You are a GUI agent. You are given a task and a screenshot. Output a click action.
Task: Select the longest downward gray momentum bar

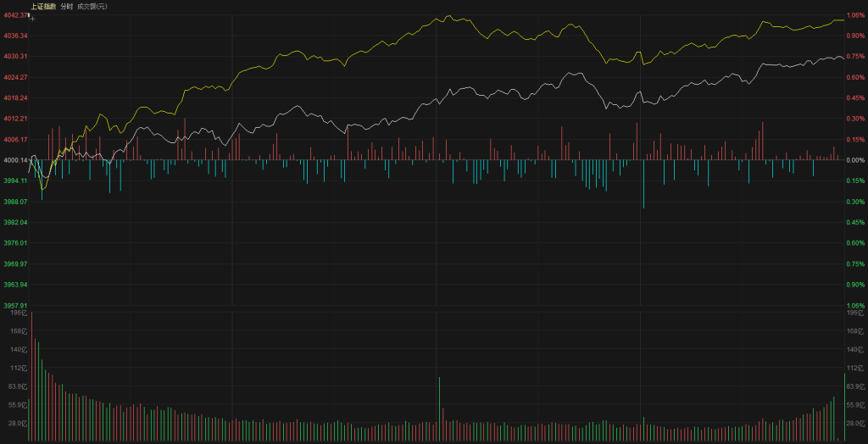[643, 183]
